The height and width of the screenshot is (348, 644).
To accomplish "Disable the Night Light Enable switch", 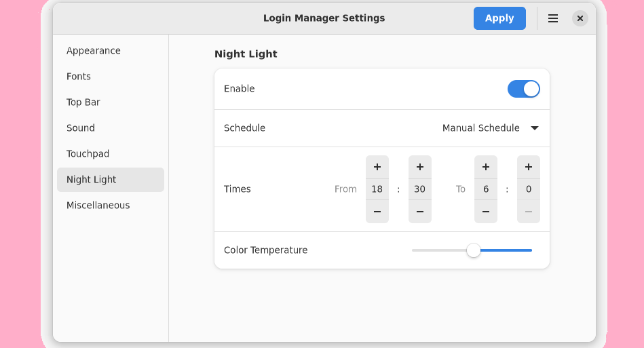I will 523,89.
